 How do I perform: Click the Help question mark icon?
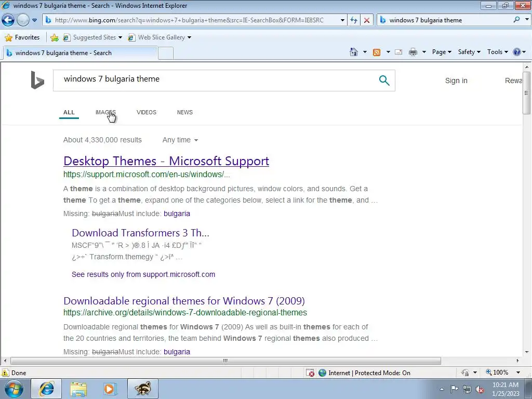pos(517,52)
